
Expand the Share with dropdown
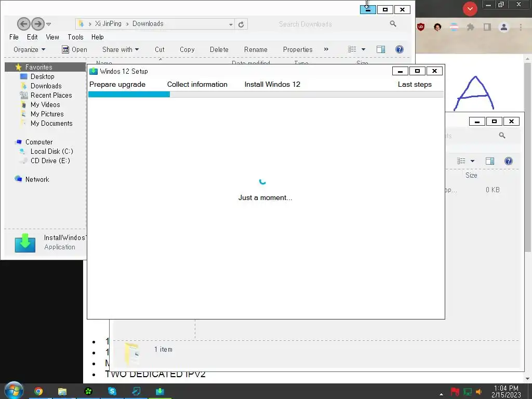(121, 49)
